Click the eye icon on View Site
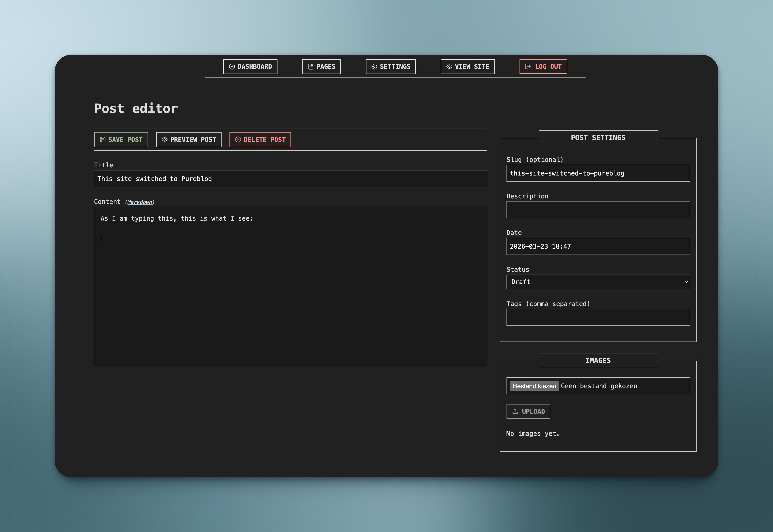 (449, 67)
